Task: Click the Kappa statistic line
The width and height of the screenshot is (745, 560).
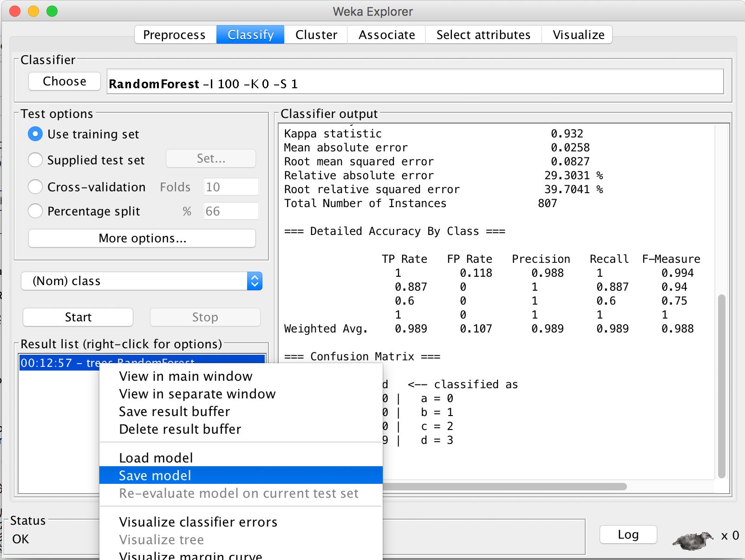Action: pos(433,134)
